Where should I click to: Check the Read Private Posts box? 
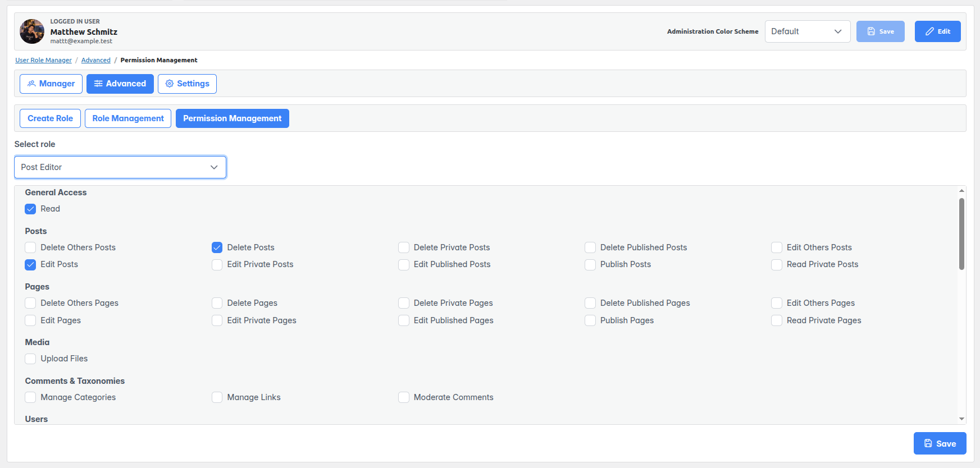776,264
